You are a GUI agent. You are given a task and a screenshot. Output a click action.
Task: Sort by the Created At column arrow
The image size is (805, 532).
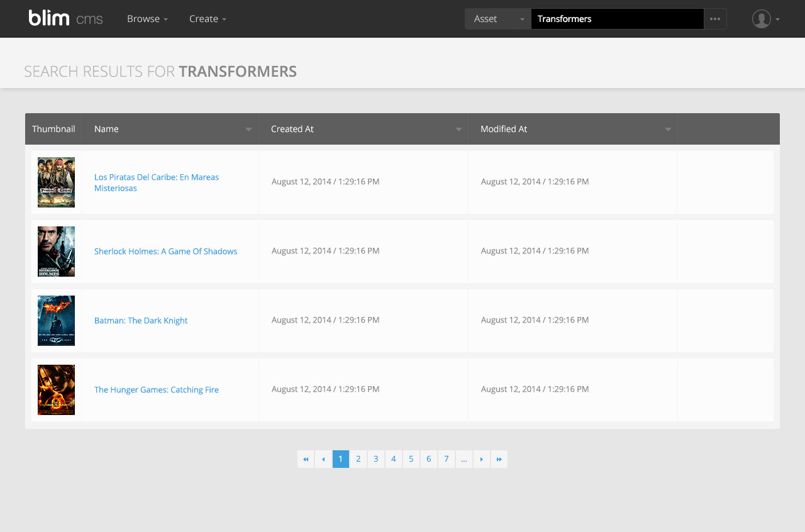coord(458,130)
